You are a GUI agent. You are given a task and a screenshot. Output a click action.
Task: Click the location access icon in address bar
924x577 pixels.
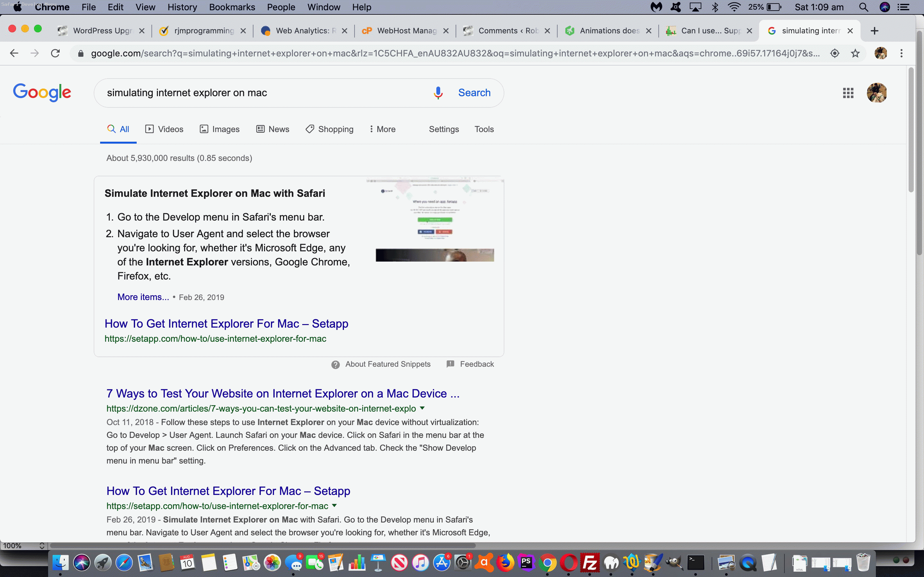point(835,53)
